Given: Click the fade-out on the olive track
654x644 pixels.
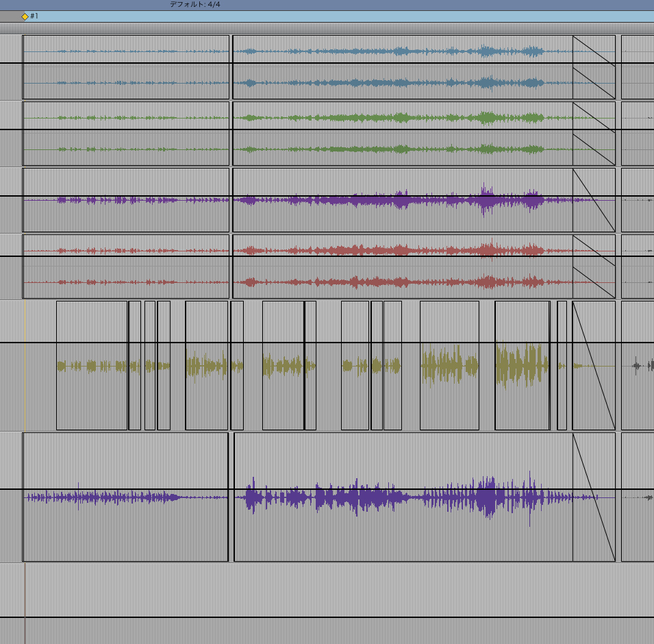Looking at the screenshot, I should coord(594,365).
